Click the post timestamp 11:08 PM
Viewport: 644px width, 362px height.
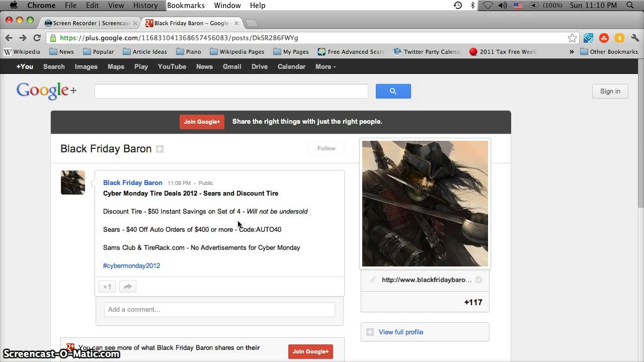tap(179, 183)
